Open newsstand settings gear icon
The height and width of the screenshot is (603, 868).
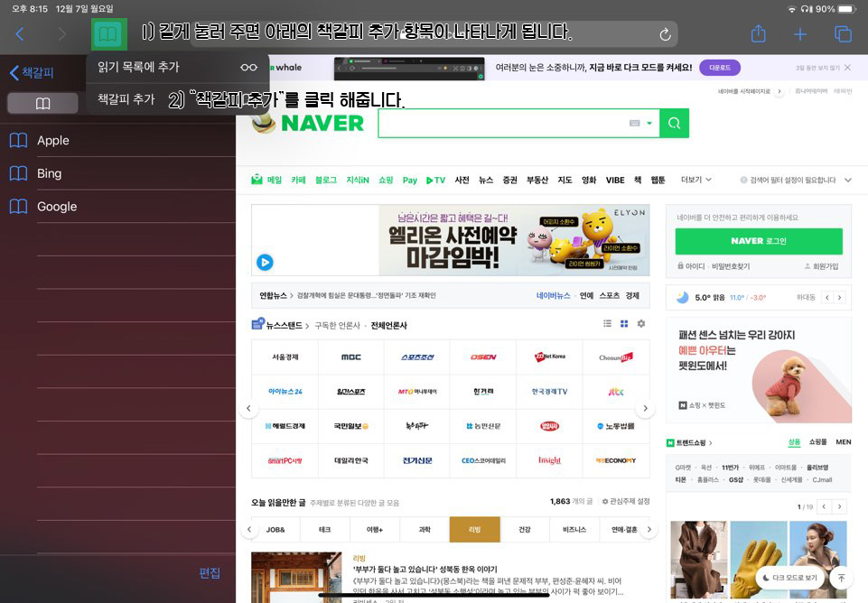641,324
